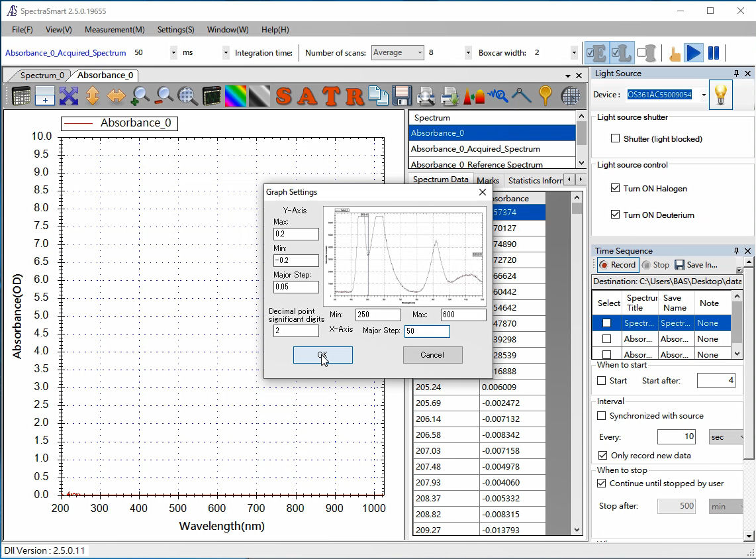This screenshot has height=559, width=756.
Task: Open the Device dropdown list
Action: point(703,95)
